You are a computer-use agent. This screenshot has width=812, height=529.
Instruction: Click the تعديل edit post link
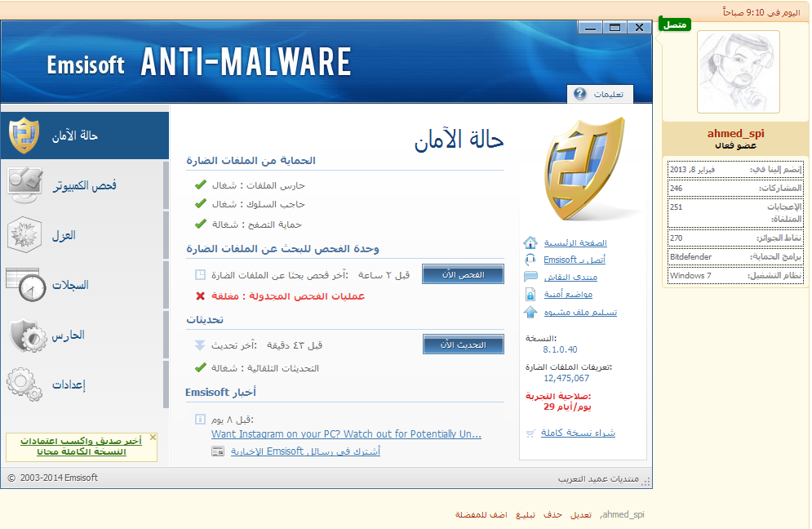pyautogui.click(x=581, y=514)
